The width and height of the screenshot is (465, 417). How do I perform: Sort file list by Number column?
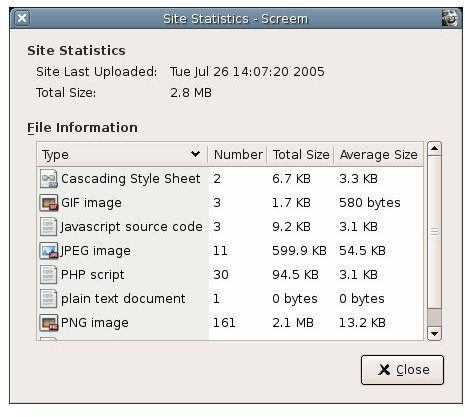(x=237, y=155)
